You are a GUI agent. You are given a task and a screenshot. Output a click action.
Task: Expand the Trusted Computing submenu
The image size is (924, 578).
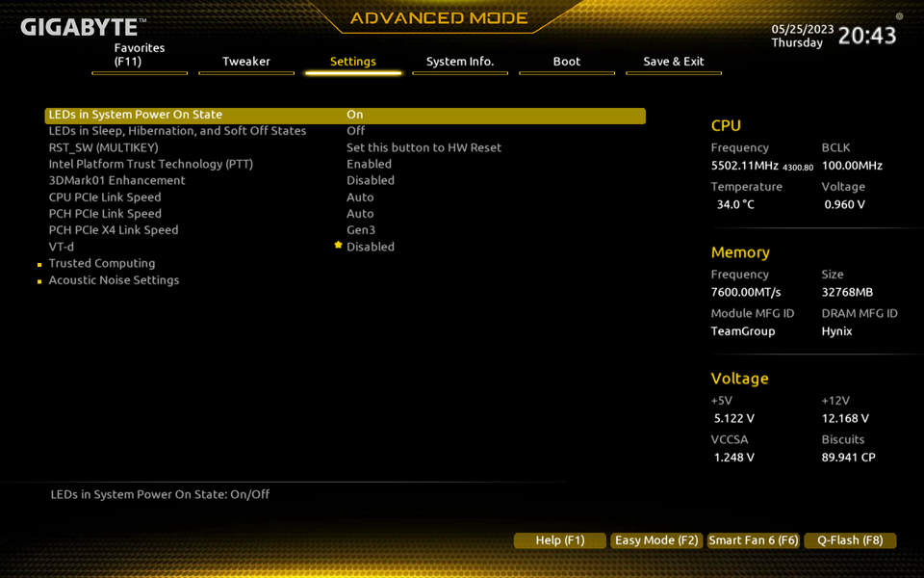[102, 264]
